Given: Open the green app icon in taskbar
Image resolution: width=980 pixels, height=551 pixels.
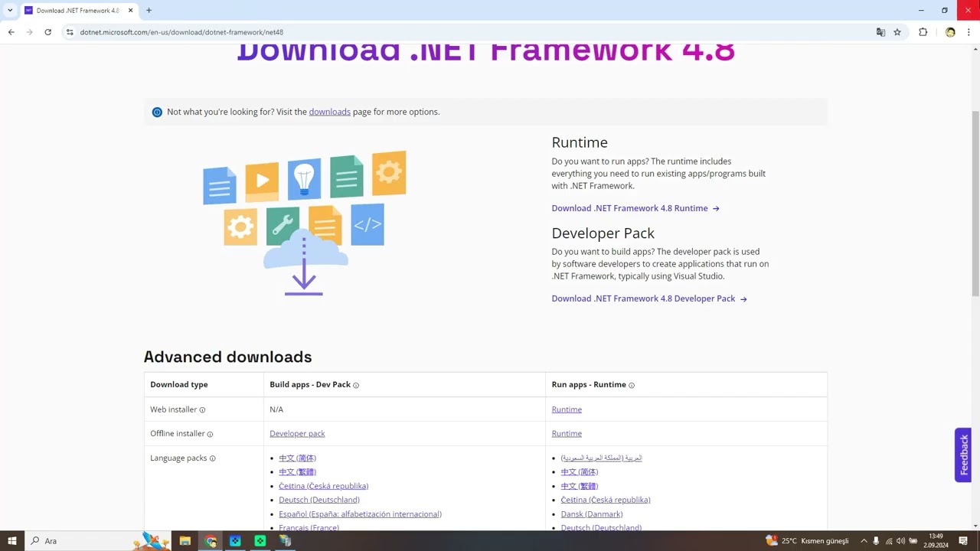Looking at the screenshot, I should (260, 541).
